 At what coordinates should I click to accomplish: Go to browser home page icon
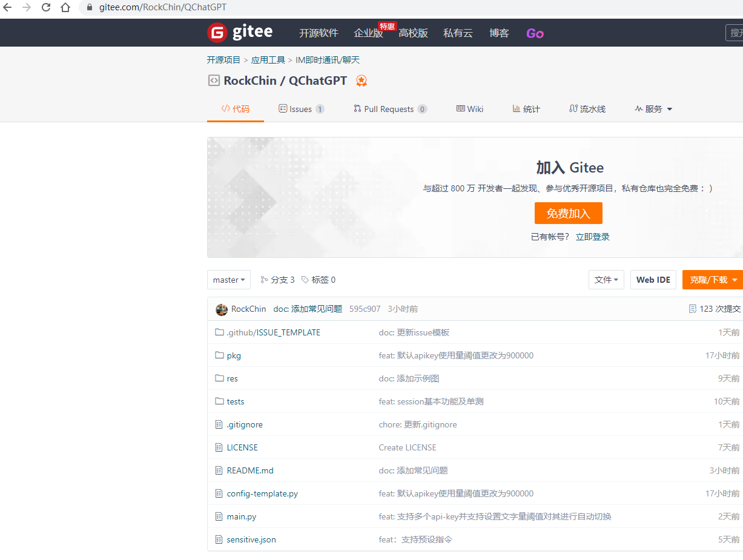pos(65,8)
